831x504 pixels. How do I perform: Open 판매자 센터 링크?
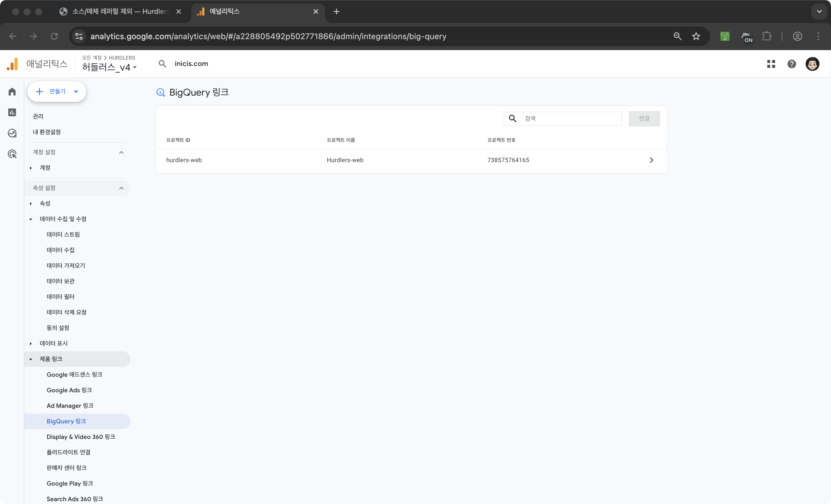(67, 468)
